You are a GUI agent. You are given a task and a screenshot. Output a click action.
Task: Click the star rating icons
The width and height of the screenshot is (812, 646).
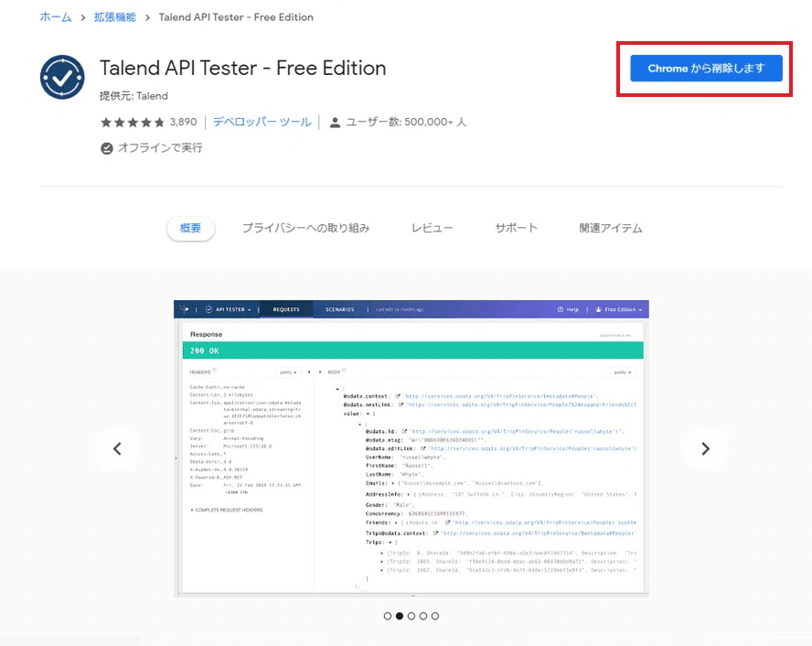click(133, 123)
